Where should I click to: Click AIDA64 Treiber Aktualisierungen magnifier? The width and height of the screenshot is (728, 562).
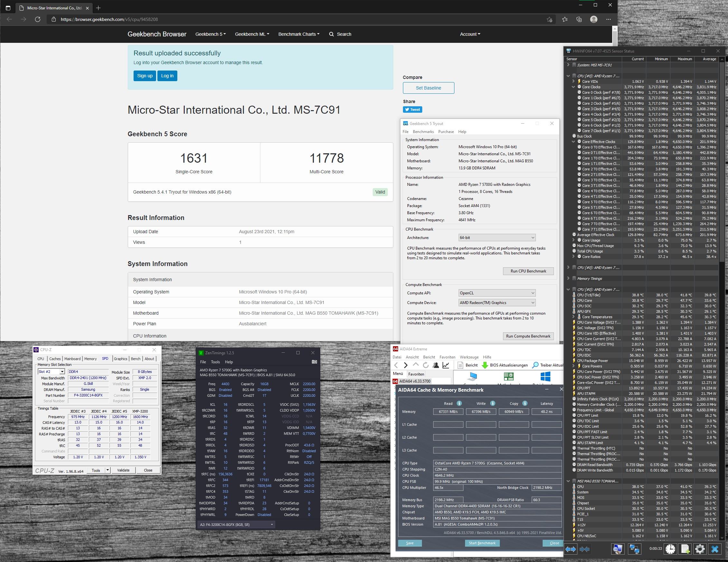535,365
